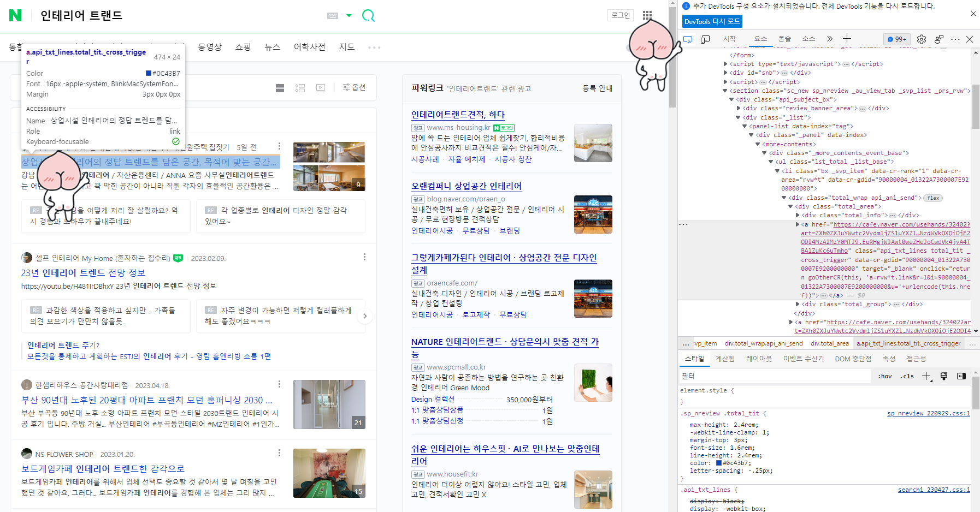The image size is (980, 512).
Task: Open the Naver services grid menu
Action: (x=647, y=15)
